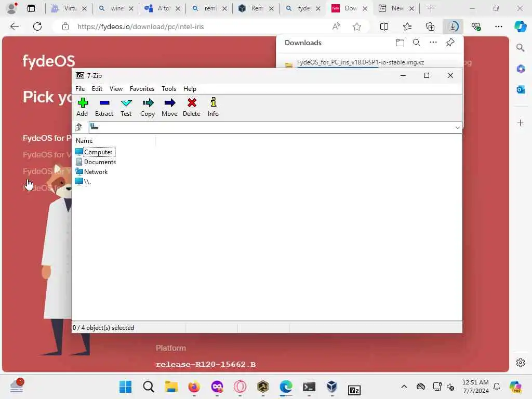Refresh the fydeos.io page
Image resolution: width=532 pixels, height=399 pixels.
[x=37, y=26]
